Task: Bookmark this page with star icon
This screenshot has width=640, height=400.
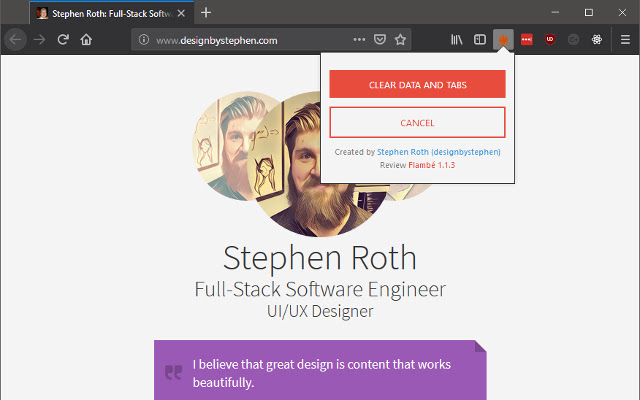Action: pyautogui.click(x=400, y=40)
